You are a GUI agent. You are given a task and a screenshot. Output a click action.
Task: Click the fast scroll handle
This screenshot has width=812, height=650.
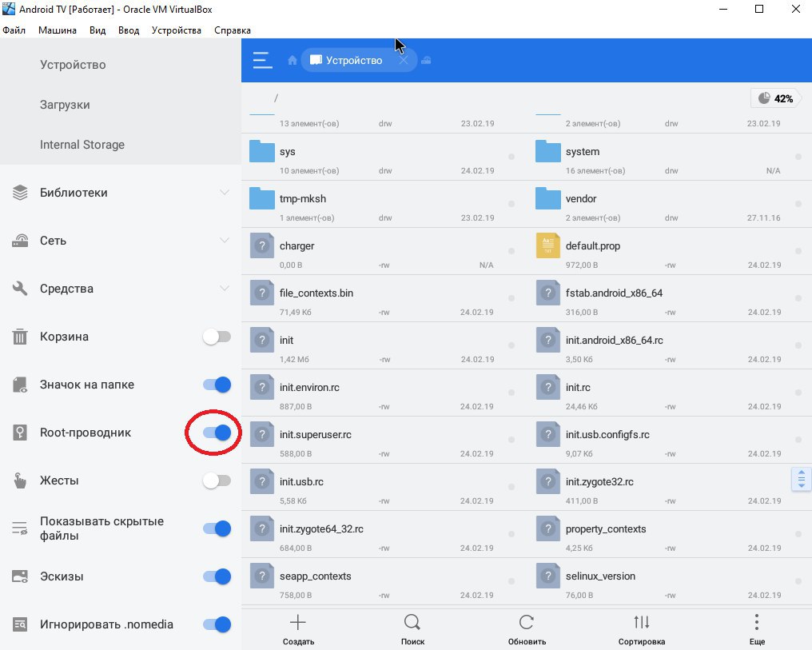801,479
